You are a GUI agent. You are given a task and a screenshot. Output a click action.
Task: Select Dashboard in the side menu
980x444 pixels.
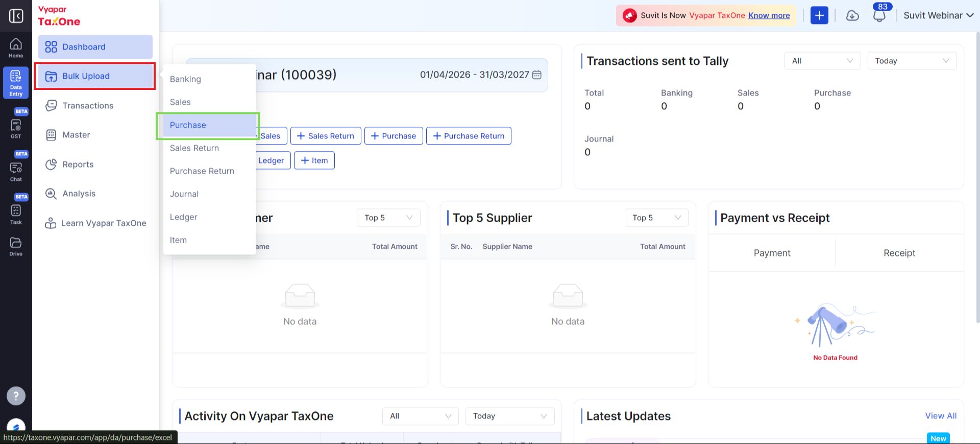pyautogui.click(x=95, y=47)
